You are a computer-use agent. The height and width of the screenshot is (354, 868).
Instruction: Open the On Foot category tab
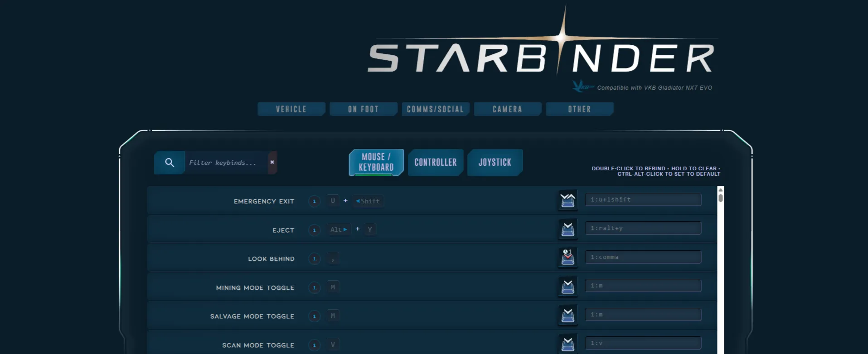pyautogui.click(x=363, y=109)
